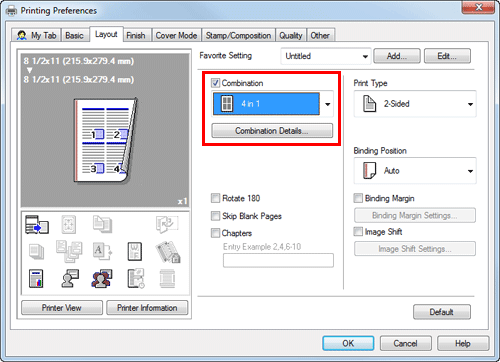Click the single user authentication icon
Viewport: 500px width, 362px height.
click(x=70, y=278)
